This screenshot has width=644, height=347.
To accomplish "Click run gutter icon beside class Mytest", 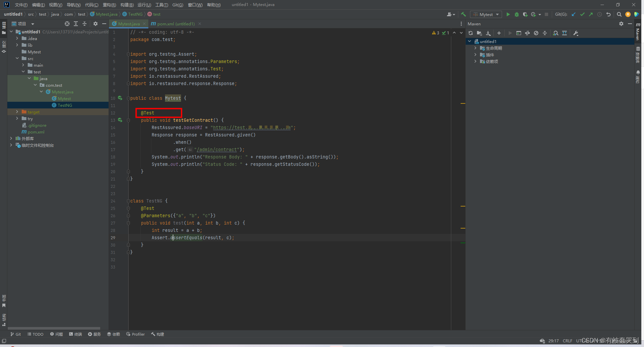I will [x=120, y=98].
